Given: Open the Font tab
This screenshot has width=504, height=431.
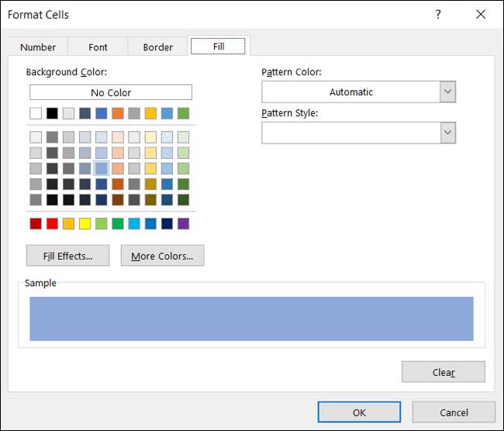Looking at the screenshot, I should [98, 47].
